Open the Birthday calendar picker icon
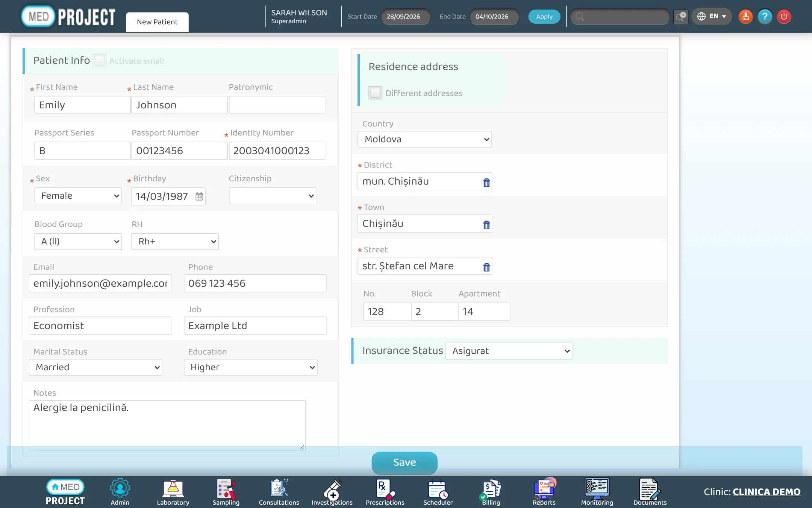The image size is (812, 508). pos(199,196)
